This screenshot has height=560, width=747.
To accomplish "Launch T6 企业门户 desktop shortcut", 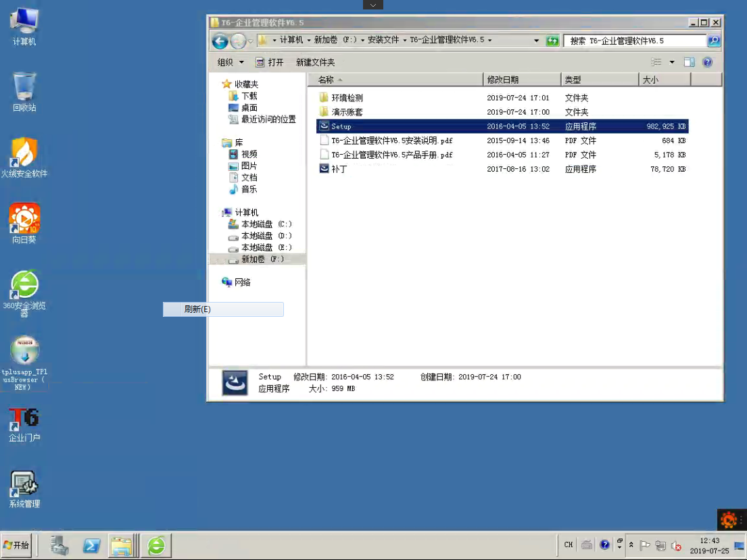I will [24, 425].
